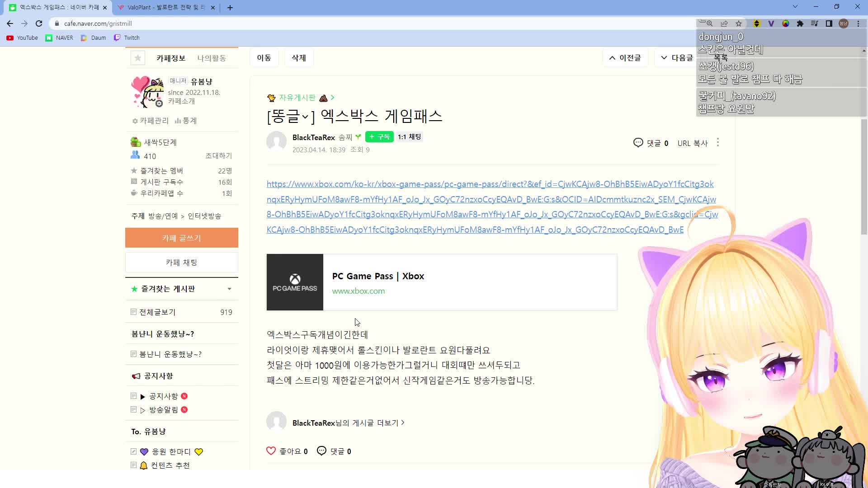Click the members icon beside 410
Image resolution: width=868 pixels, height=488 pixels.
click(x=135, y=155)
